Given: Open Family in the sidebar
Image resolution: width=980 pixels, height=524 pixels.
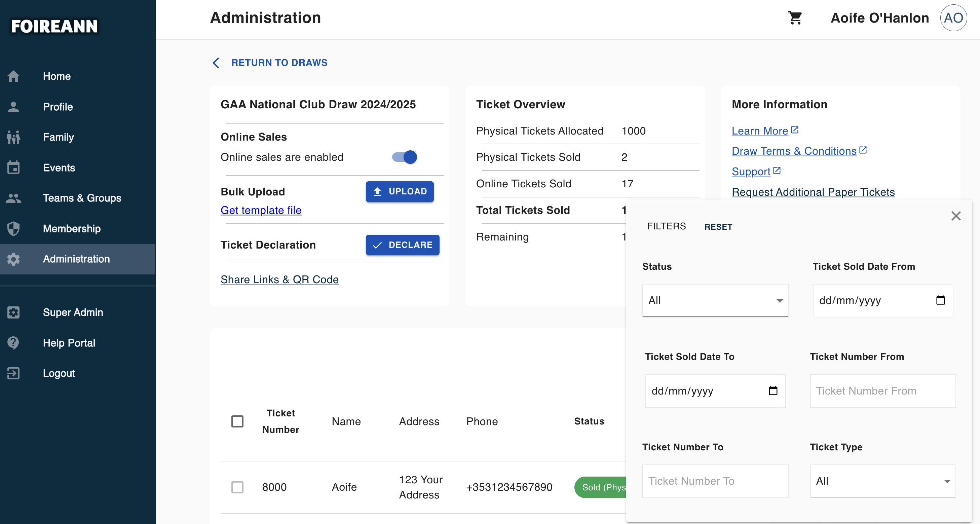Looking at the screenshot, I should tap(58, 137).
